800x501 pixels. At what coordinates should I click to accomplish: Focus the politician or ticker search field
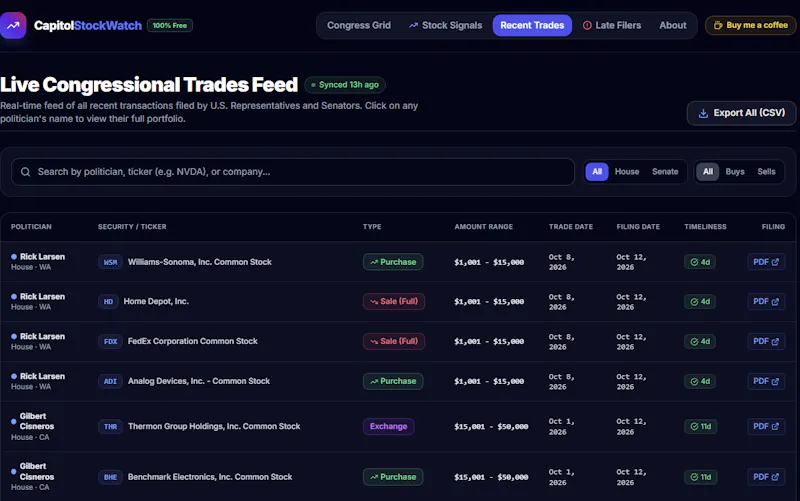coord(293,172)
